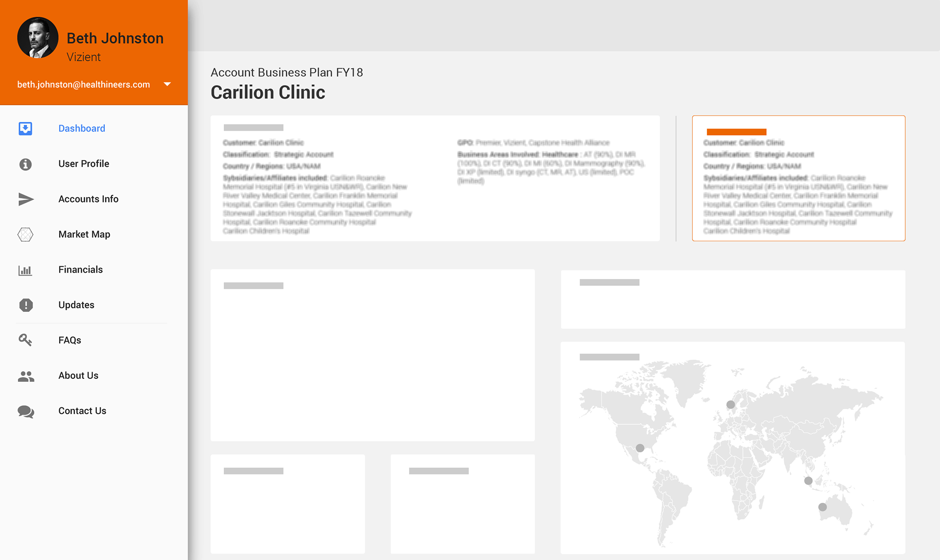
Task: Go to Accounts Info
Action: click(x=89, y=199)
